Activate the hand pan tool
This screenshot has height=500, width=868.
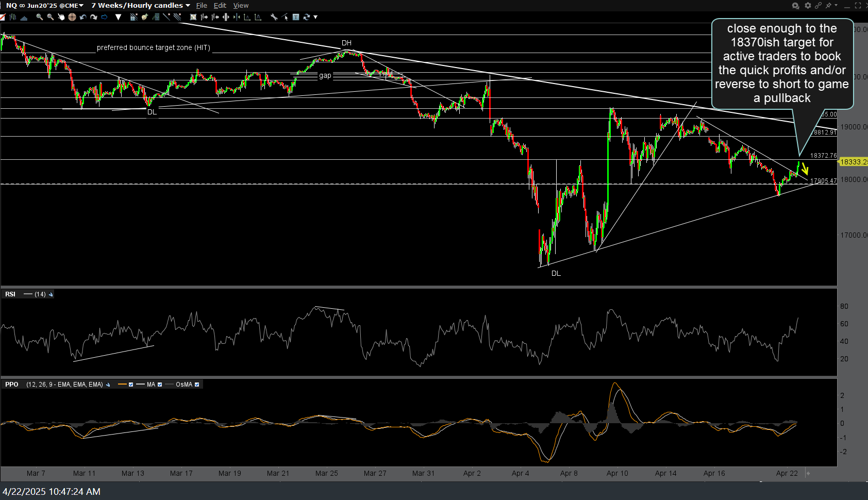(61, 17)
